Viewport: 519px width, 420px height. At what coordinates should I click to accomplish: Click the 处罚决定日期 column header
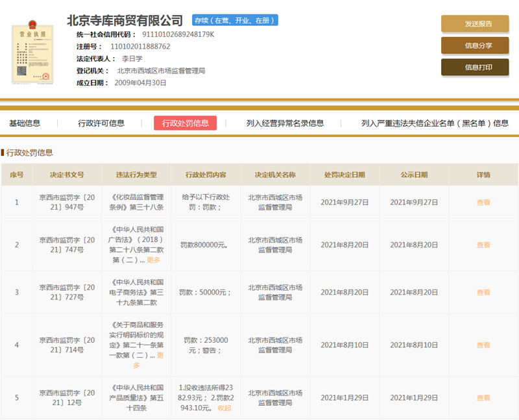(344, 175)
